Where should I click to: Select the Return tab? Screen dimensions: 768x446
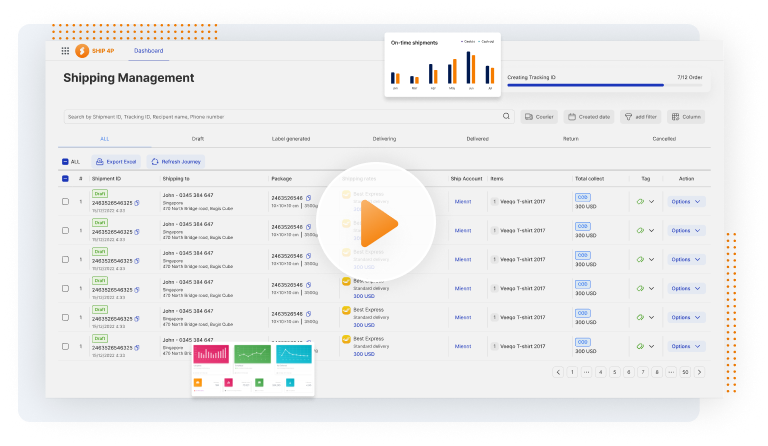point(571,139)
